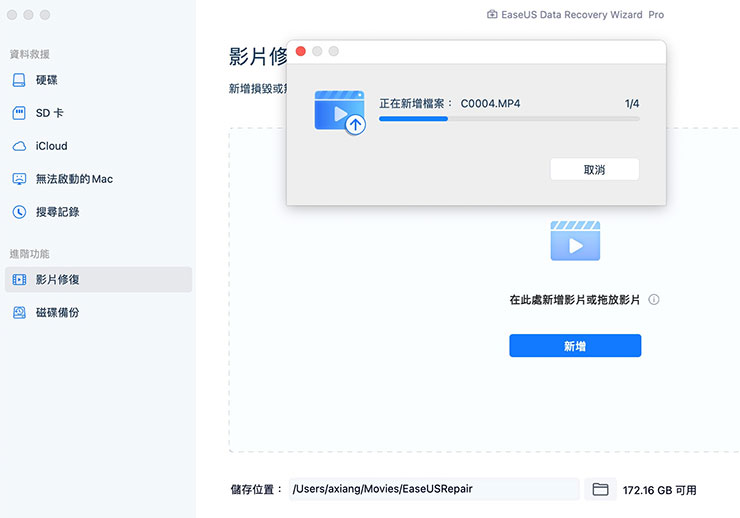
Task: Click the 正在新增檔案 status label
Action: click(x=416, y=103)
